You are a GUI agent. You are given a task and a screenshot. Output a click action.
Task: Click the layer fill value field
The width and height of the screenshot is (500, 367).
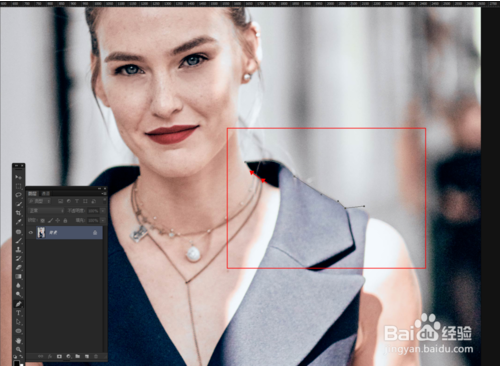pyautogui.click(x=93, y=220)
